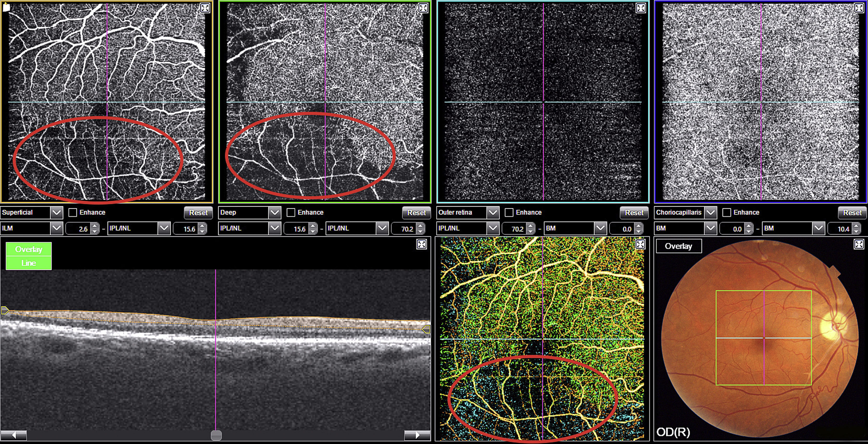Check Enhance for Choriocapillaris layer

click(727, 212)
